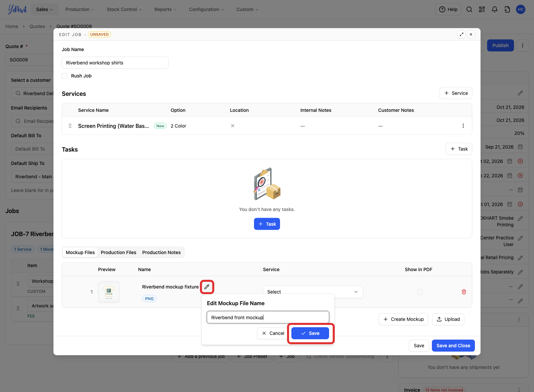Click the YoPrint logo

(17, 9)
